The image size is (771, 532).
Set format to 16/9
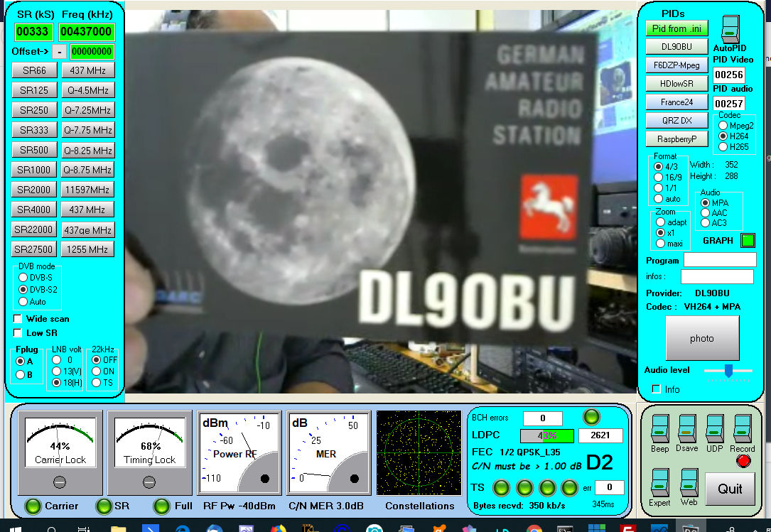659,178
